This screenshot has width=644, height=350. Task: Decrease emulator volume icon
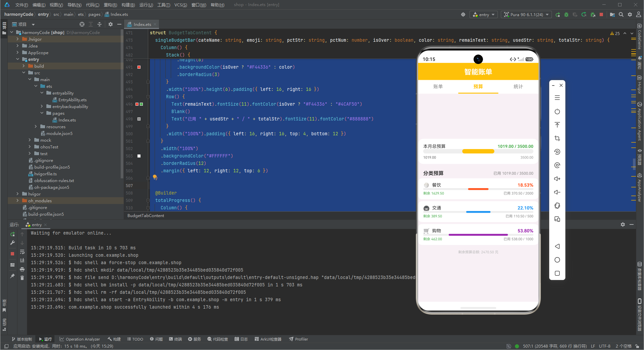point(557,192)
